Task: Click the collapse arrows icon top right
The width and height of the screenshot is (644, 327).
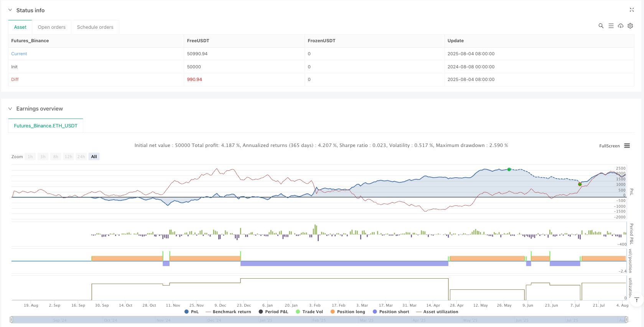Action: tap(632, 10)
